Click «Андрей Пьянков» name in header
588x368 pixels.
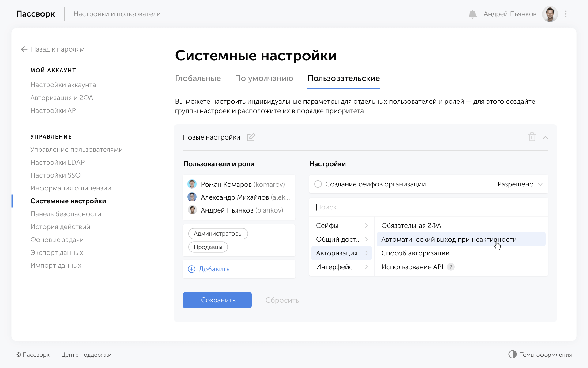click(x=510, y=14)
